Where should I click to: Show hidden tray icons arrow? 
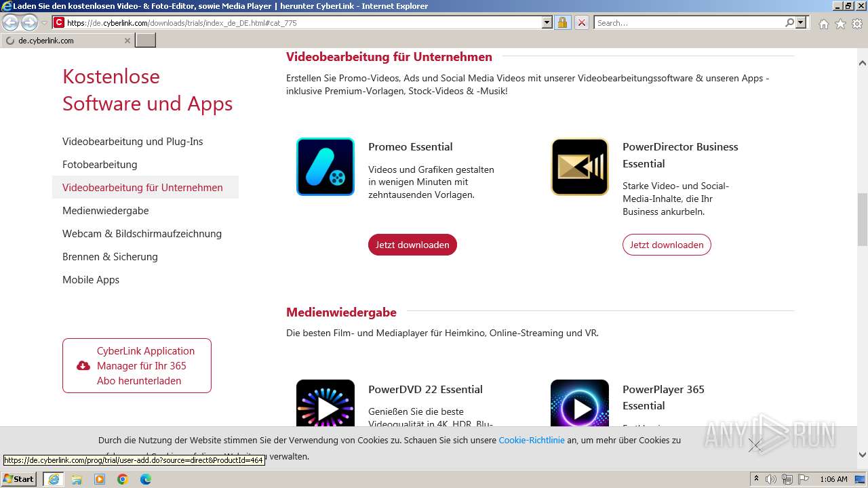[x=756, y=479]
